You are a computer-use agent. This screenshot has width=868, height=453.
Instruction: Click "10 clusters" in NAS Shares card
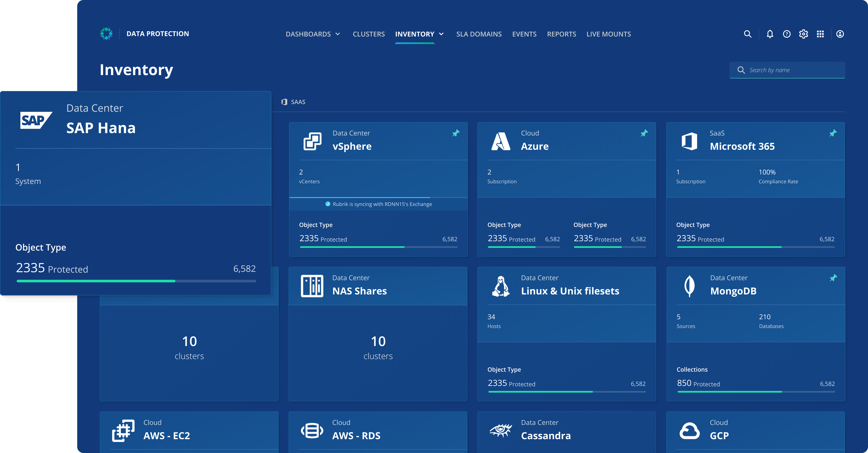pos(378,348)
